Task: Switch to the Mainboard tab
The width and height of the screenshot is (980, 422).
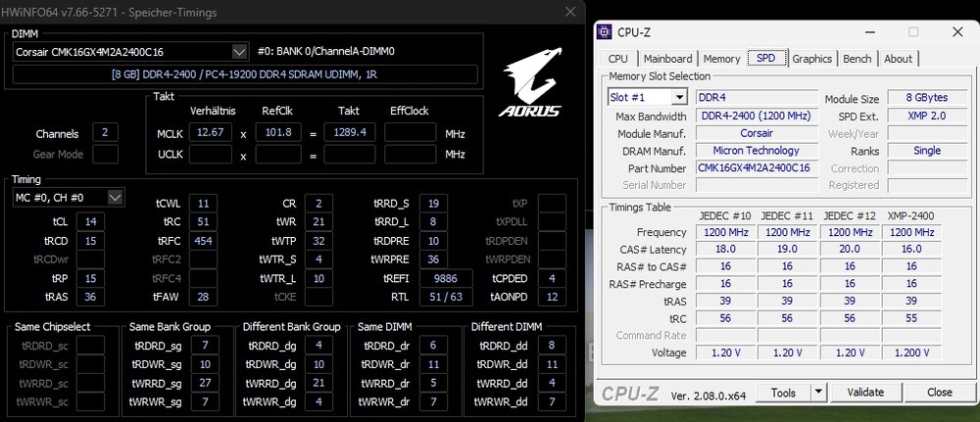Action: 668,59
